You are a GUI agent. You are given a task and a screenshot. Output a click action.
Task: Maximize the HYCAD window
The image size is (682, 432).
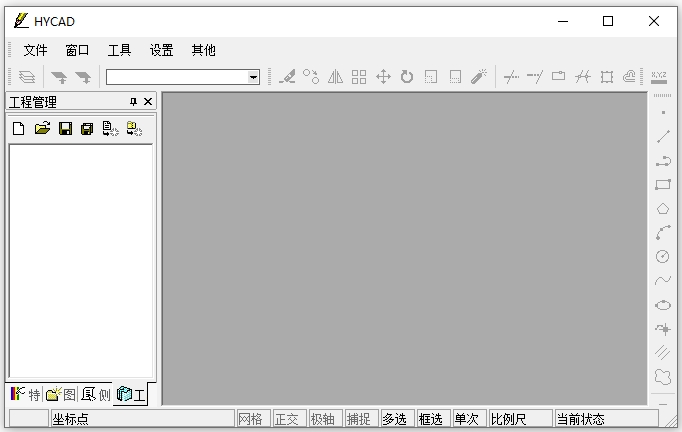point(608,21)
